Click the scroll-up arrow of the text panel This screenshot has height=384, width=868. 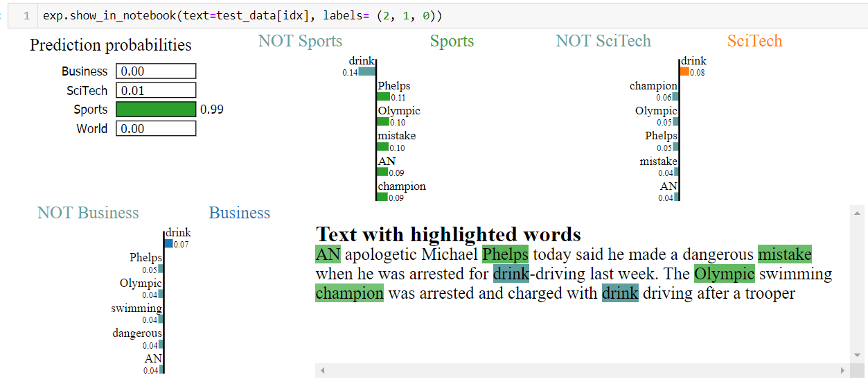click(x=858, y=213)
